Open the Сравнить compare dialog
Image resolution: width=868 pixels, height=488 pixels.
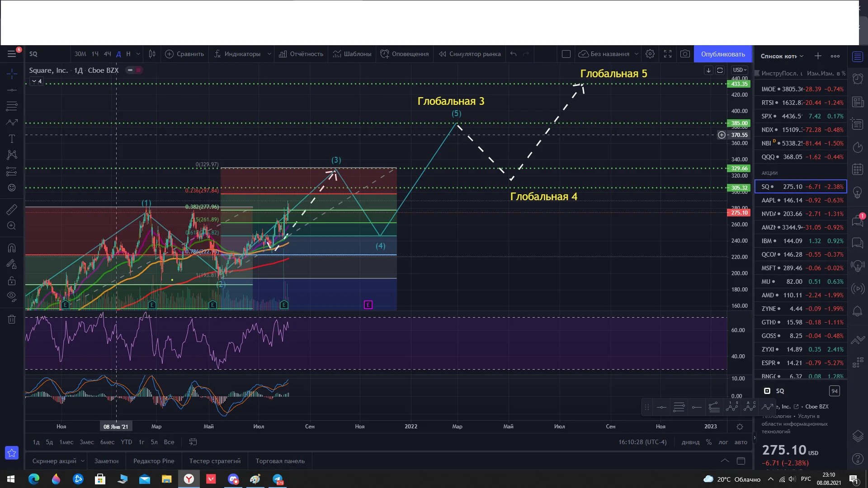click(184, 54)
